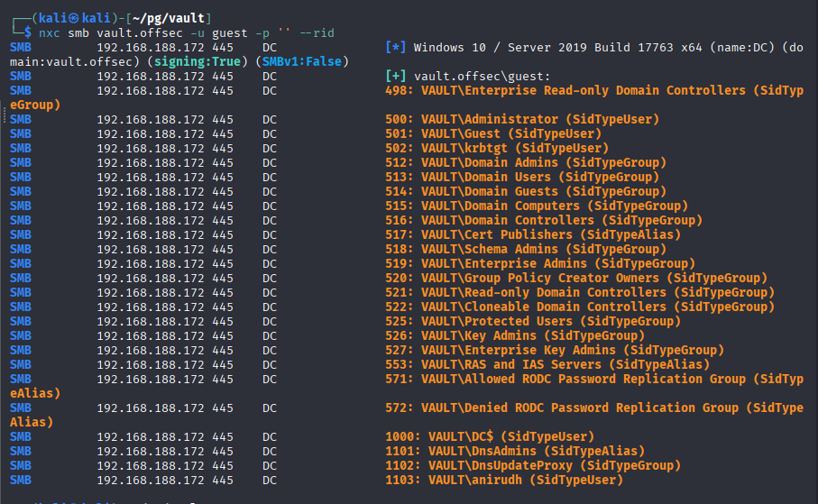Click the --rid flag in command
The height and width of the screenshot is (504, 818).
[317, 32]
